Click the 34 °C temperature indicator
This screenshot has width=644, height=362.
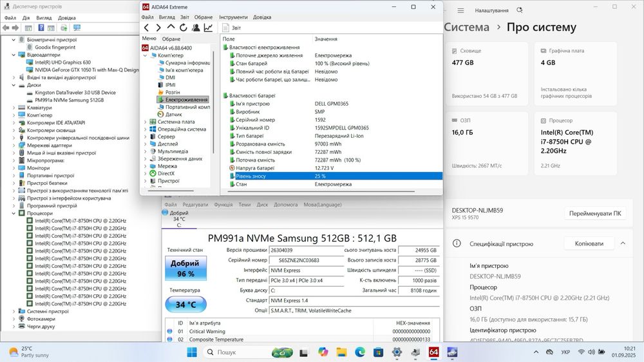(185, 305)
